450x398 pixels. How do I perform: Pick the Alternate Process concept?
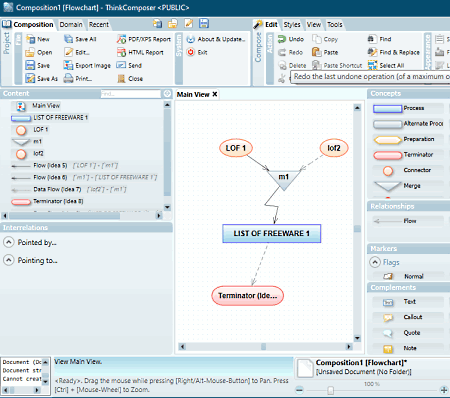[x=408, y=124]
